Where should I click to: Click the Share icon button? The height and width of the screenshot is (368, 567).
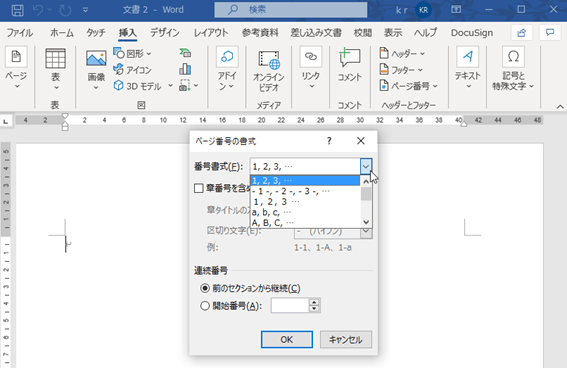521,33
